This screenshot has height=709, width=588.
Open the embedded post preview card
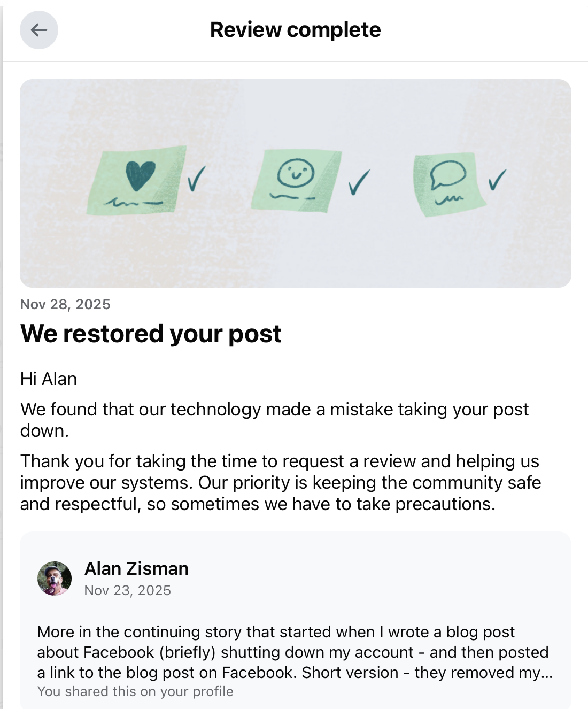pyautogui.click(x=294, y=620)
